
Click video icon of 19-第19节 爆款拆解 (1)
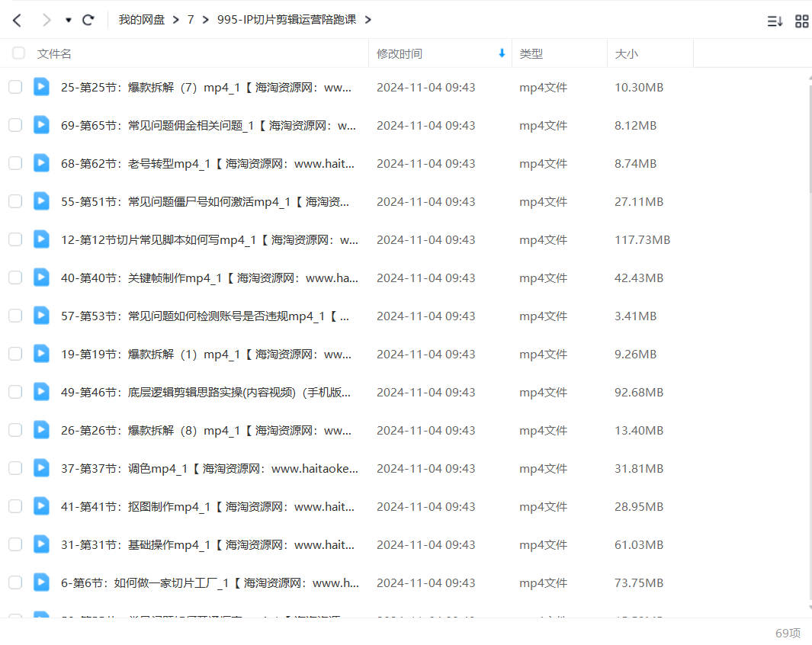[x=41, y=354]
